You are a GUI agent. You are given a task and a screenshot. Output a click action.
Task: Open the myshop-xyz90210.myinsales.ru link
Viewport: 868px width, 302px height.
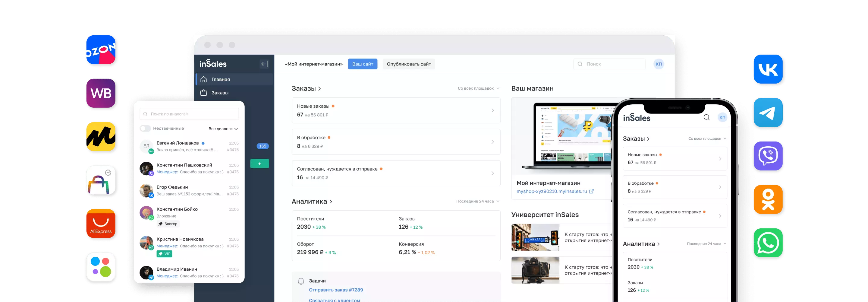coord(552,191)
